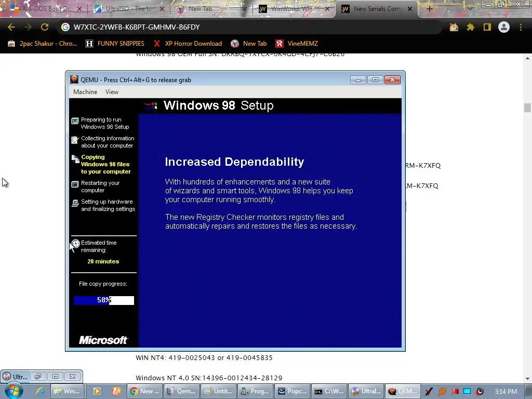Close the New Serials Com tab
The image size is (532, 399).
click(410, 9)
